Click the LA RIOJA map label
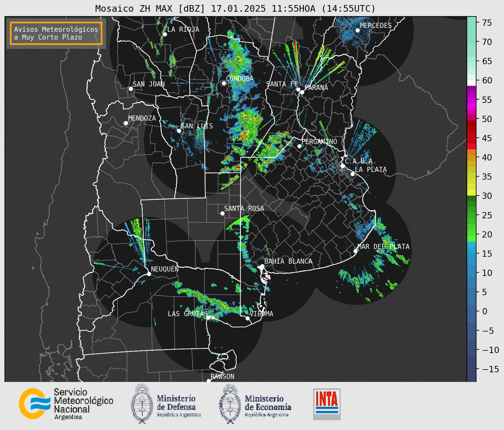504x430 pixels. [x=183, y=30]
